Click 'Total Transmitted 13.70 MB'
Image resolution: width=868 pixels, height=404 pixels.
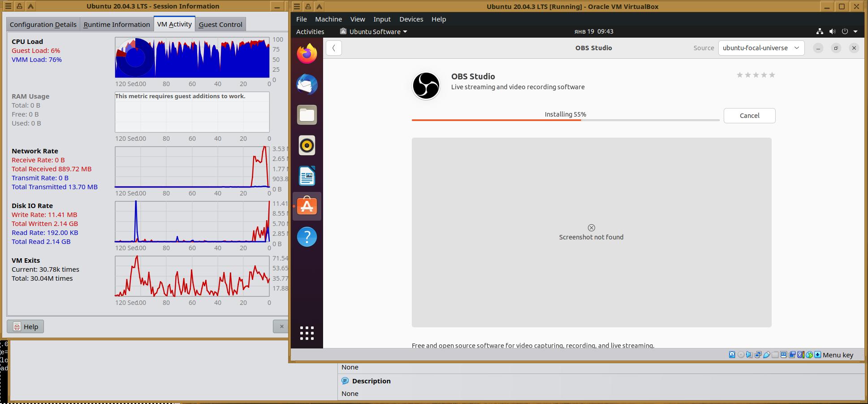tap(55, 187)
